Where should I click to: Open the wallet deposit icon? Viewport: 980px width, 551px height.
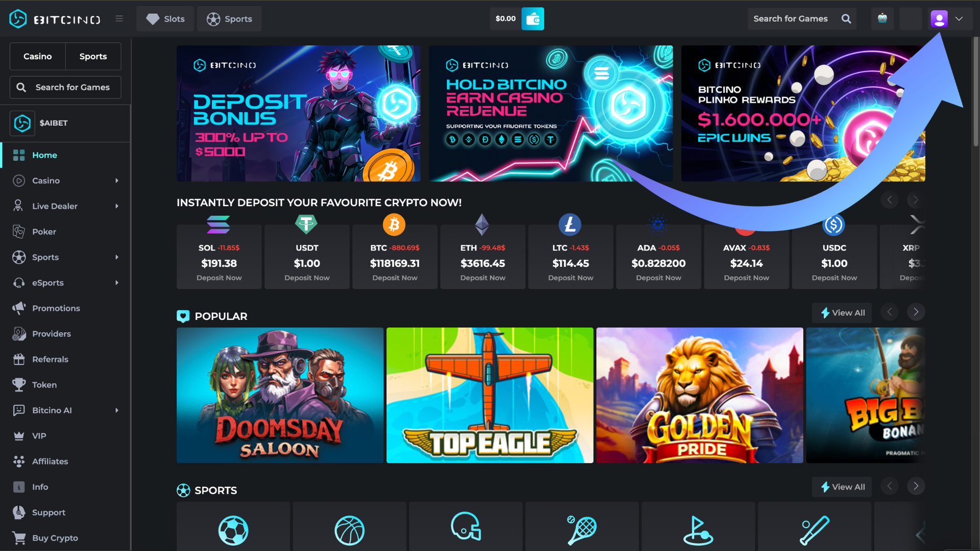[532, 19]
